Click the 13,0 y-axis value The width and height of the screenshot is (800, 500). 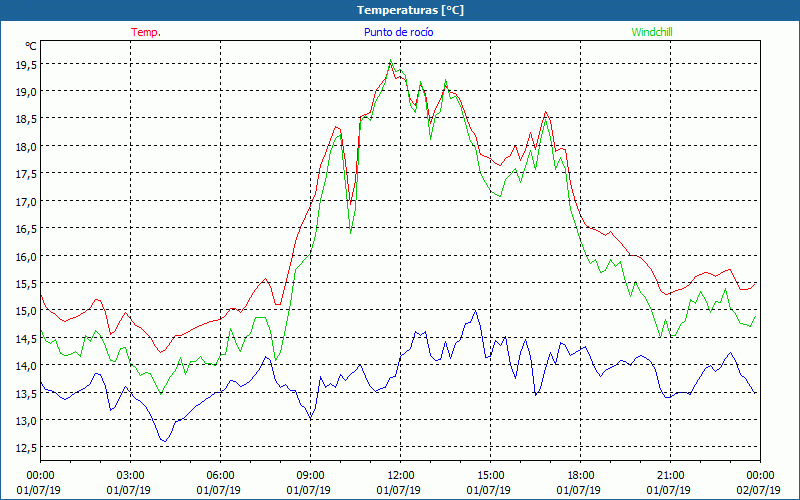[27, 421]
